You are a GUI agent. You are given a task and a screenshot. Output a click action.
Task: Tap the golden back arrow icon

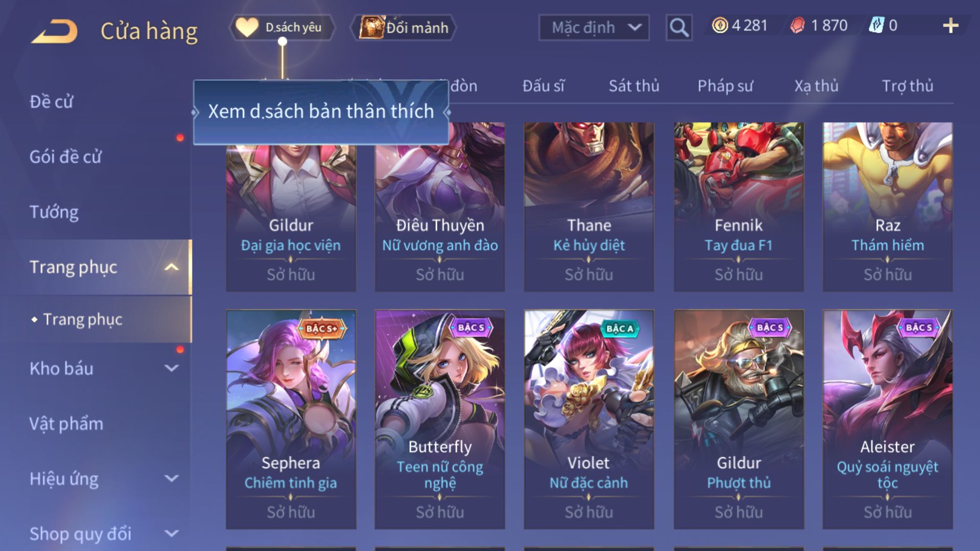point(54,31)
